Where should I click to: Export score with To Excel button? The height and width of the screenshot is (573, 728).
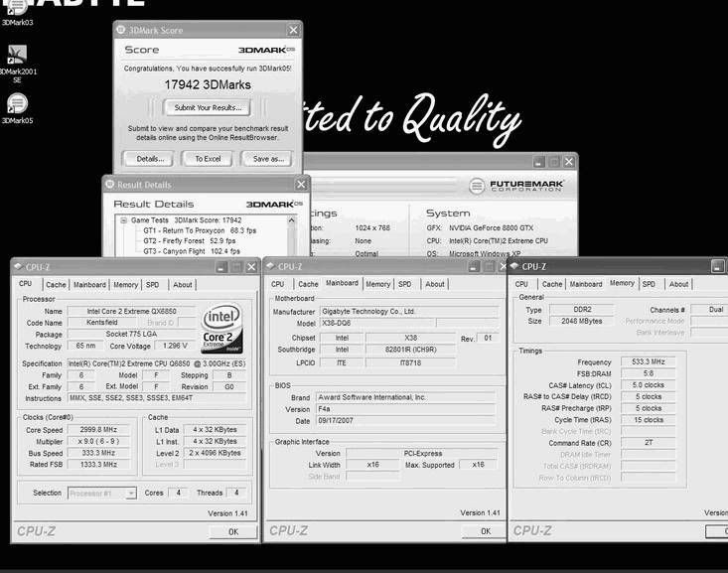208,159
